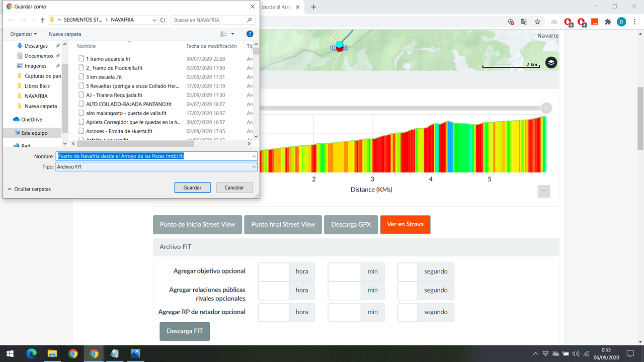Image resolution: width=644 pixels, height=362 pixels.
Task: Click the elevation range slider handle
Action: (546, 108)
